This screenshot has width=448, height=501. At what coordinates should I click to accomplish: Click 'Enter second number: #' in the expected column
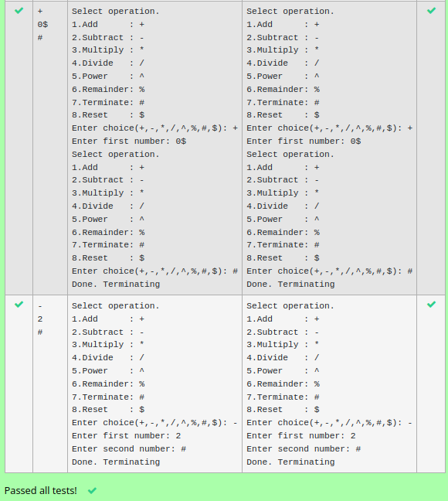[x=129, y=449]
